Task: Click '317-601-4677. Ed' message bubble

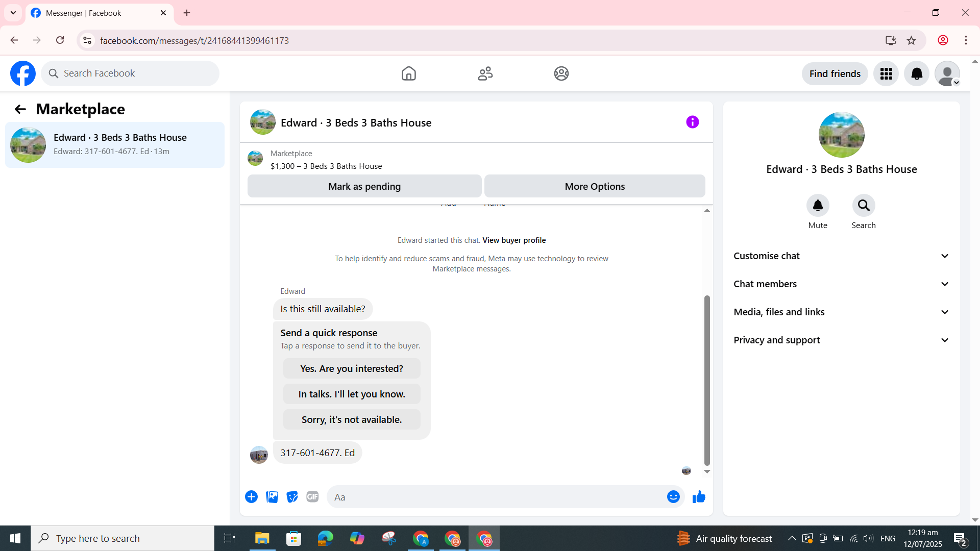Action: pyautogui.click(x=317, y=453)
